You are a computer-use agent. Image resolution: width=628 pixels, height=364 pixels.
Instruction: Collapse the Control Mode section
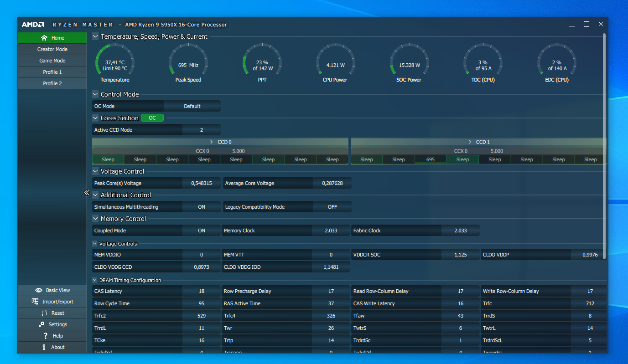click(x=95, y=94)
